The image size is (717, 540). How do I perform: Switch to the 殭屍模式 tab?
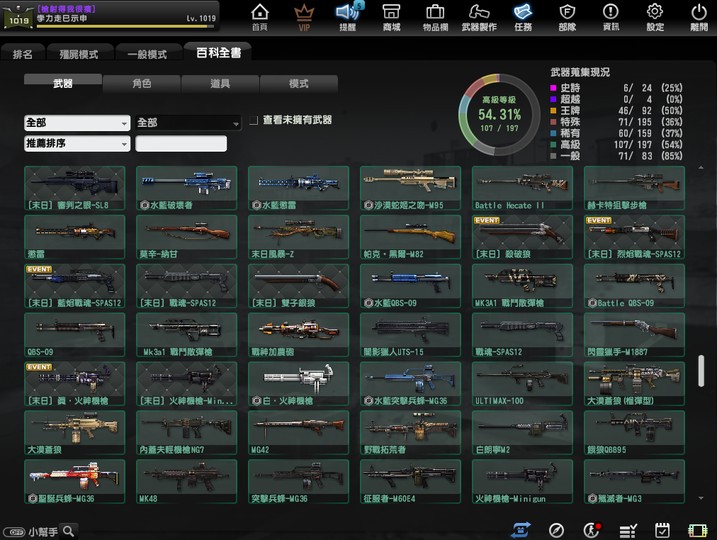click(78, 54)
